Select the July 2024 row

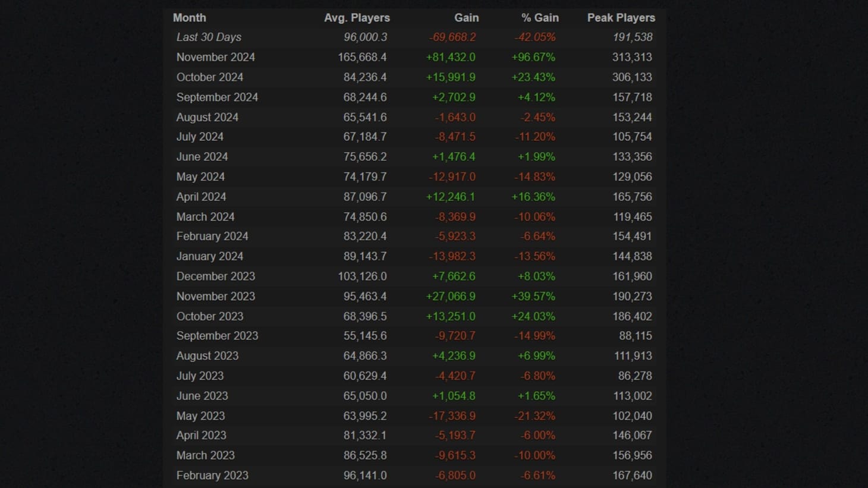(x=200, y=137)
